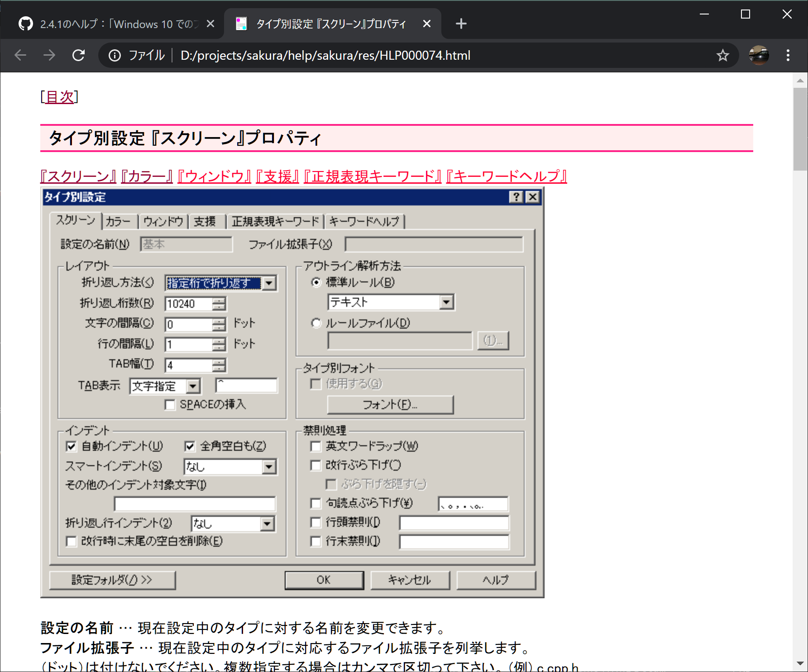Click the フォント(F)... button
This screenshot has height=672, width=808.
click(390, 405)
